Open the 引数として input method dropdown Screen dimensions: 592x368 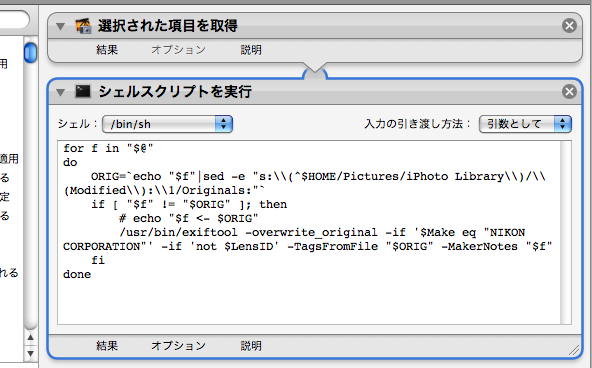click(525, 124)
